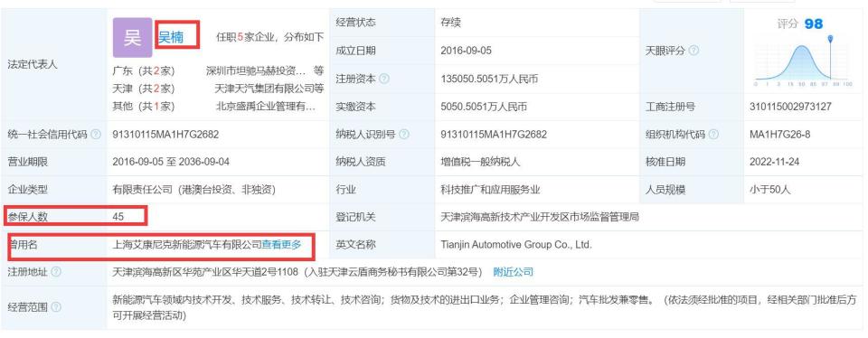Click help icon beside 统一社会信用代码

pyautogui.click(x=96, y=135)
